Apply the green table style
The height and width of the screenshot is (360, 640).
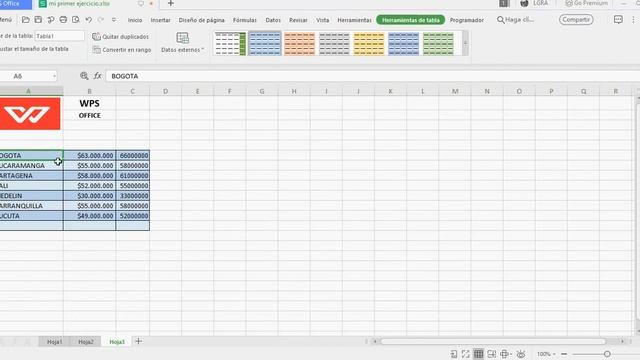tap(438, 44)
